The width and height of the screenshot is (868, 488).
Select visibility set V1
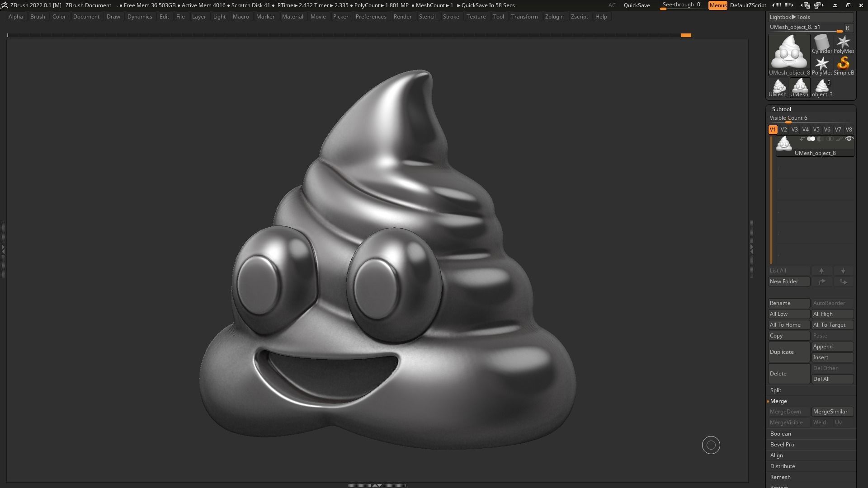[x=773, y=130]
